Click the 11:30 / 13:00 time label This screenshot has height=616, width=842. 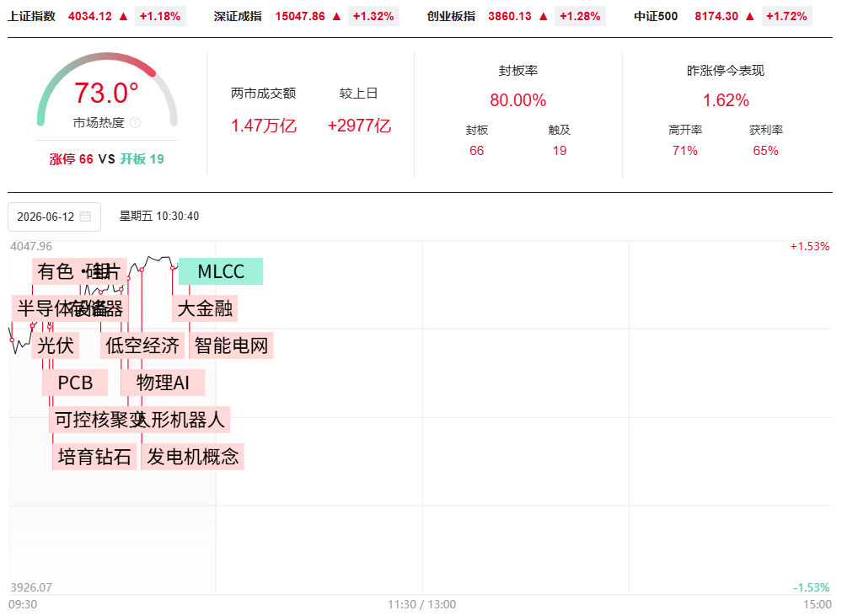[x=422, y=605]
